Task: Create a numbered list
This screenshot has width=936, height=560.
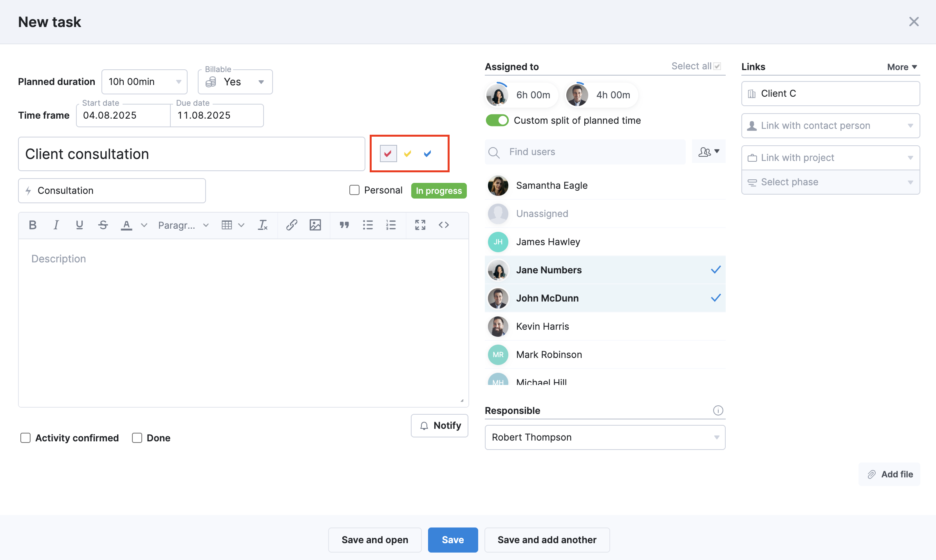Action: [391, 225]
